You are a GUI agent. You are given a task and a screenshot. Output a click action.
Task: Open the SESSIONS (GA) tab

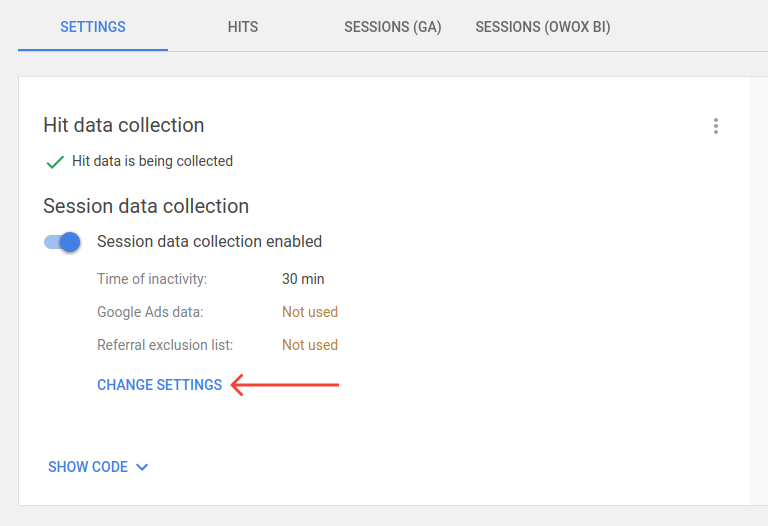click(x=392, y=26)
